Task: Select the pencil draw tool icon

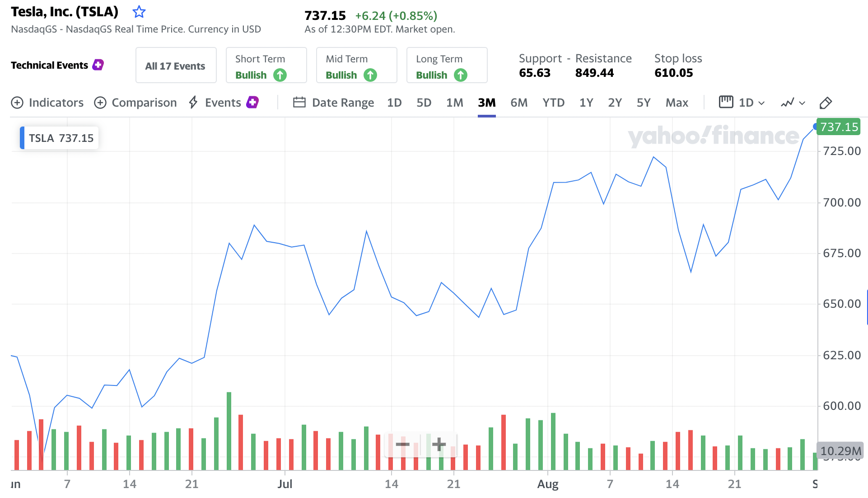Action: (826, 103)
